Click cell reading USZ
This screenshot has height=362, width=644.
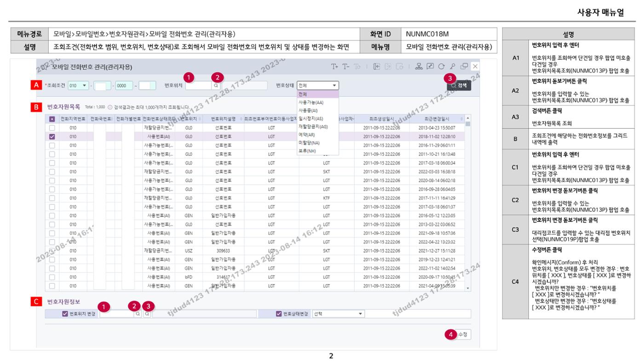188,251
